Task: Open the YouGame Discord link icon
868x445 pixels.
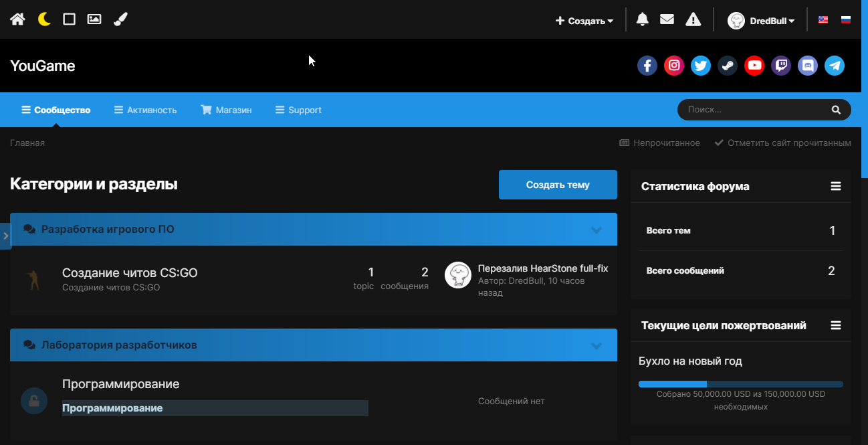Action: click(808, 66)
